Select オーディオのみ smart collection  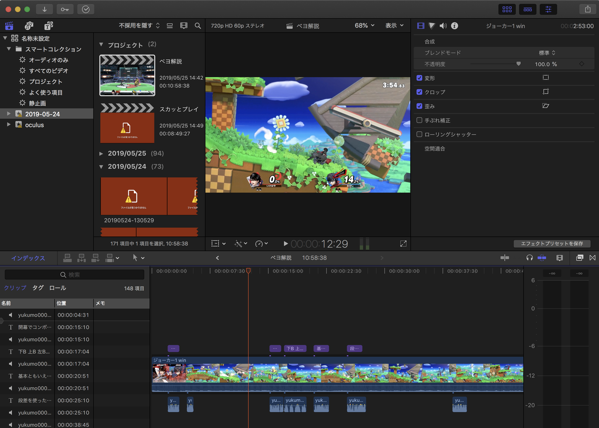[49, 60]
